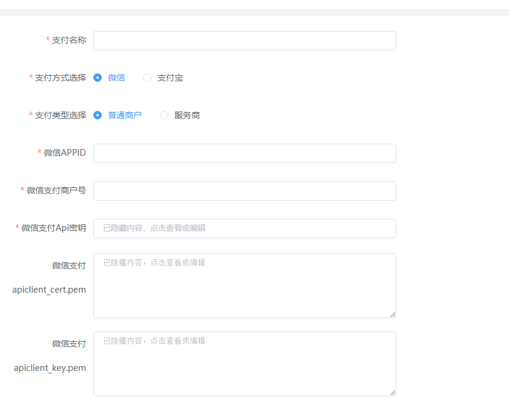
Task: Grab resize handle of apiclient_key.pem textarea
Action: 393,392
